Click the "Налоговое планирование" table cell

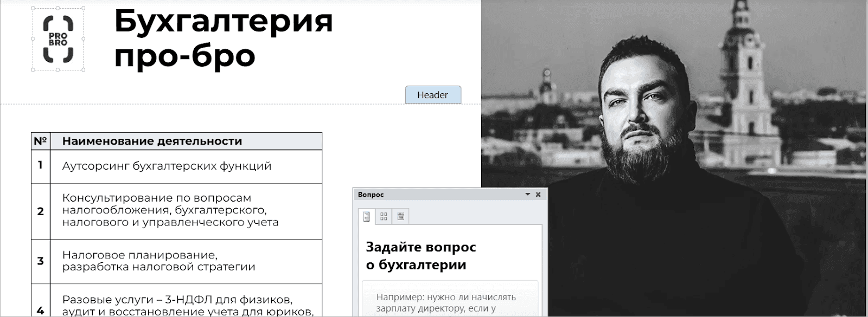(186, 261)
